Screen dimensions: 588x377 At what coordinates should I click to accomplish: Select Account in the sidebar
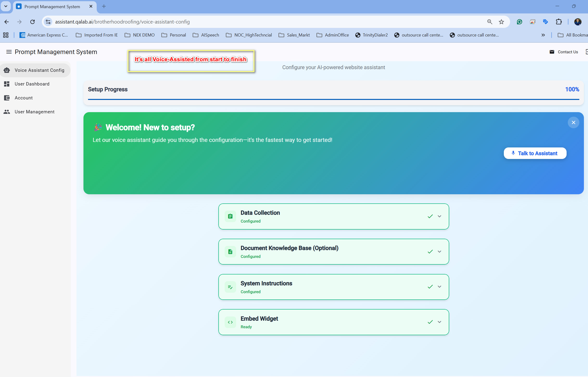23,98
